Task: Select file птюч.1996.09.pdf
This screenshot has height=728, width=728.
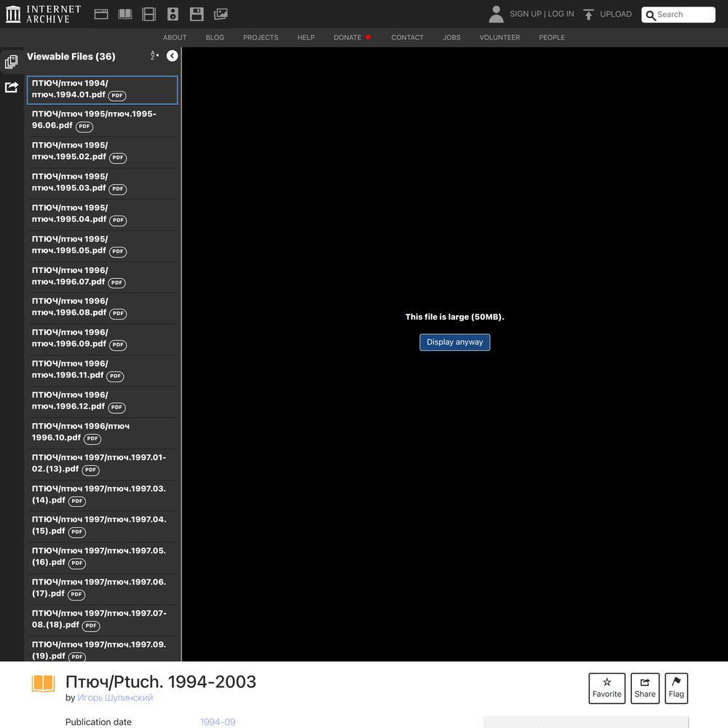Action: pos(102,339)
